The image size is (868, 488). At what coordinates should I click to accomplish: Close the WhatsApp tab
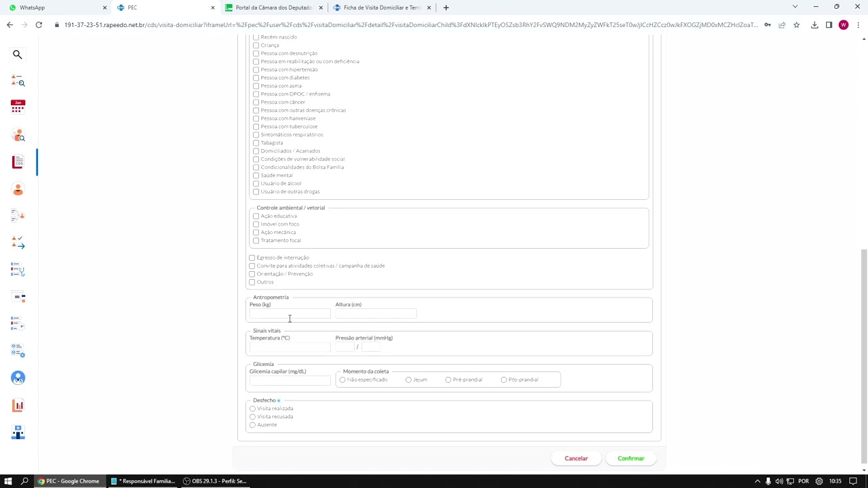pyautogui.click(x=104, y=7)
